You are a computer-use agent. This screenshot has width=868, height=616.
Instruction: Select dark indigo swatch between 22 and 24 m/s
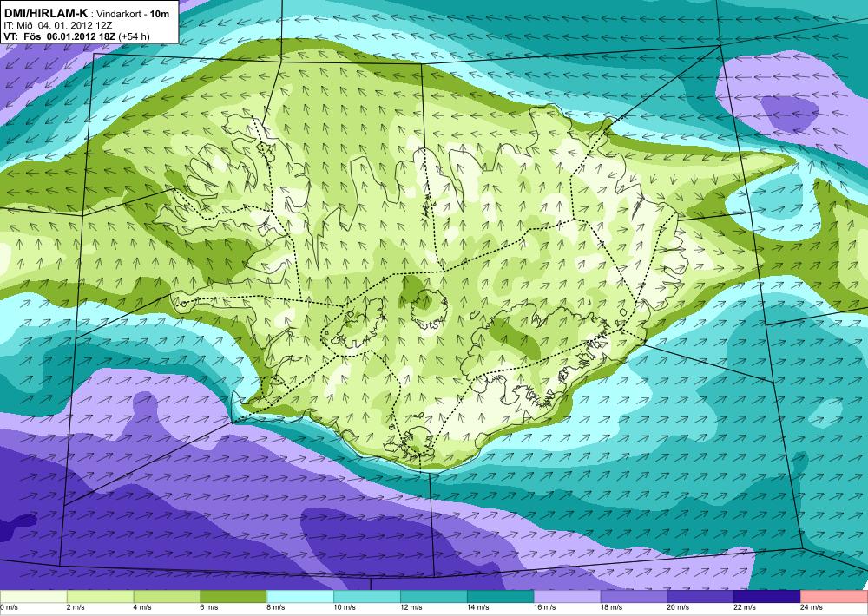point(767,596)
